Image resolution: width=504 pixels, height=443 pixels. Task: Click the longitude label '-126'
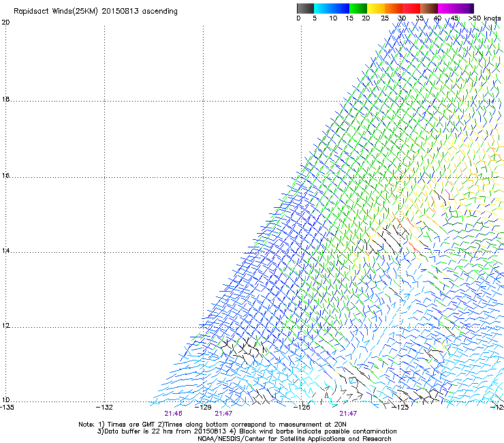point(302,408)
